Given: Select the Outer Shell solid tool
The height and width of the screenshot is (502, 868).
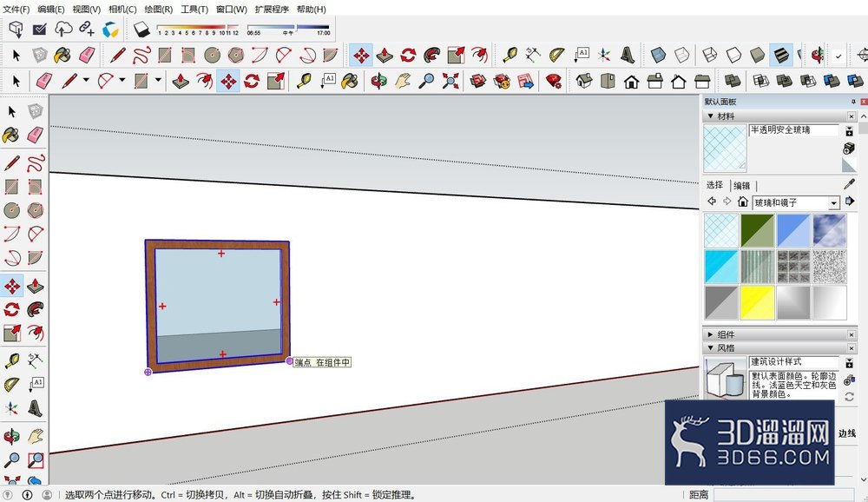Looking at the screenshot, I should [x=733, y=82].
